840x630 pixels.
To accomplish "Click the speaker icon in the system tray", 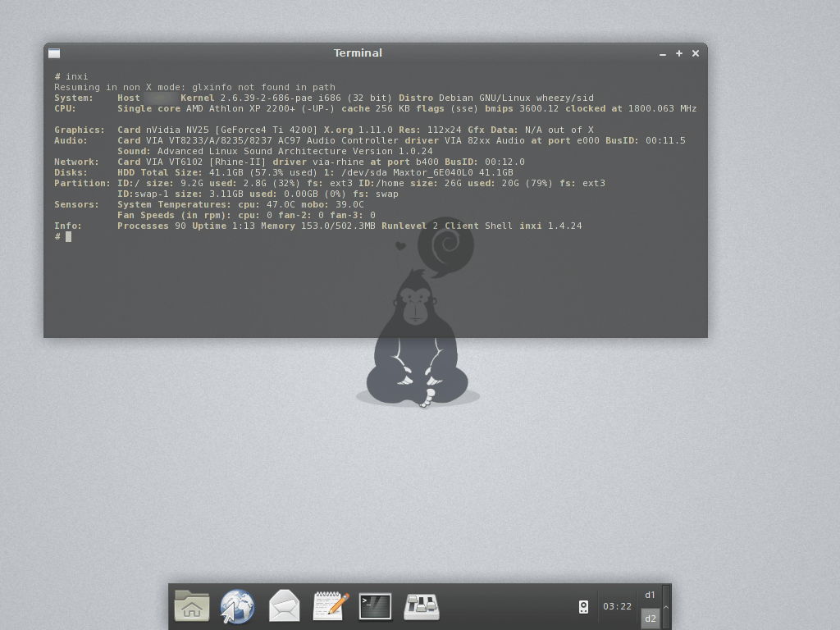I will pos(583,606).
